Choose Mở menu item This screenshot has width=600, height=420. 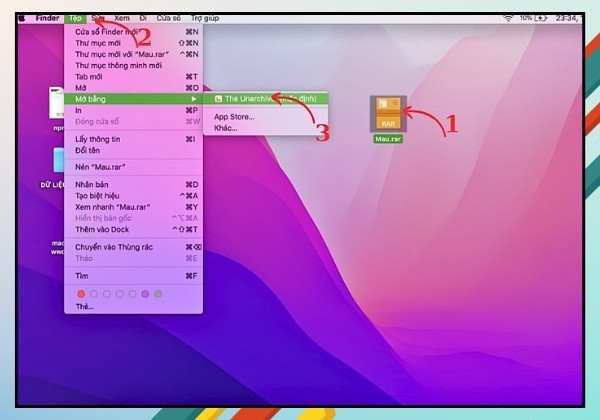(x=133, y=88)
